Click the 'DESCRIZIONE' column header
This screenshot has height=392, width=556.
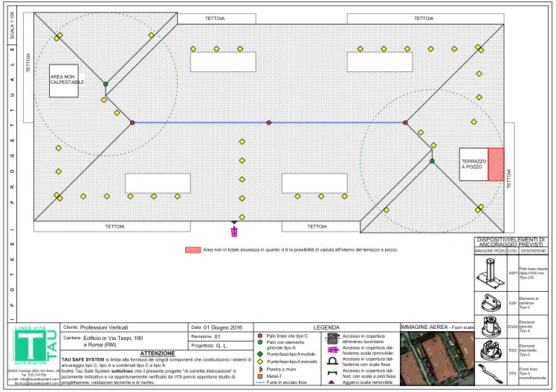point(533,251)
